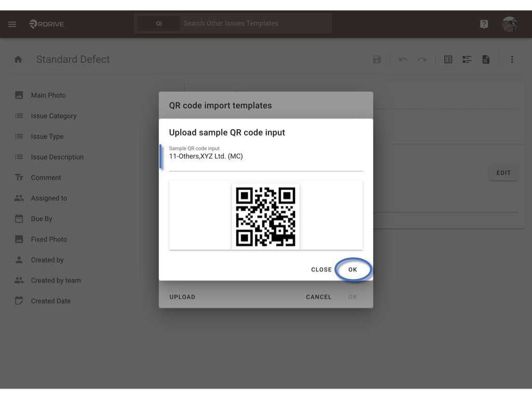Select the Assigned to field label
The height and width of the screenshot is (399, 532).
[49, 198]
